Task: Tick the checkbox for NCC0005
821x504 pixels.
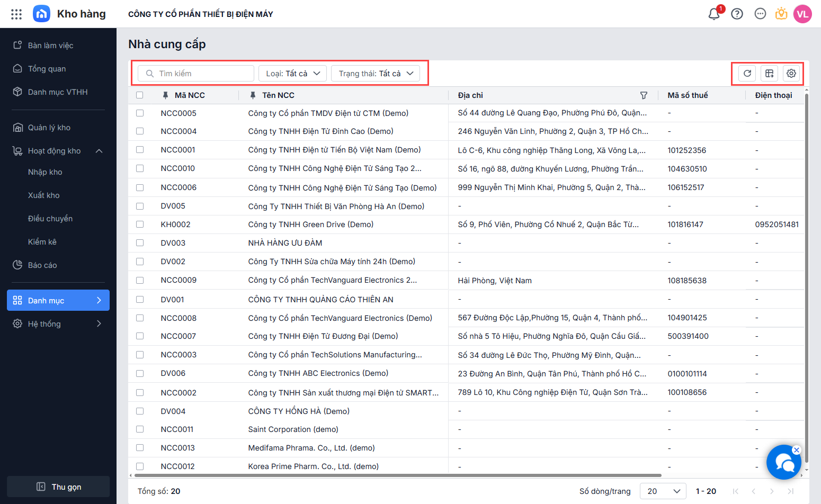Action: 140,113
